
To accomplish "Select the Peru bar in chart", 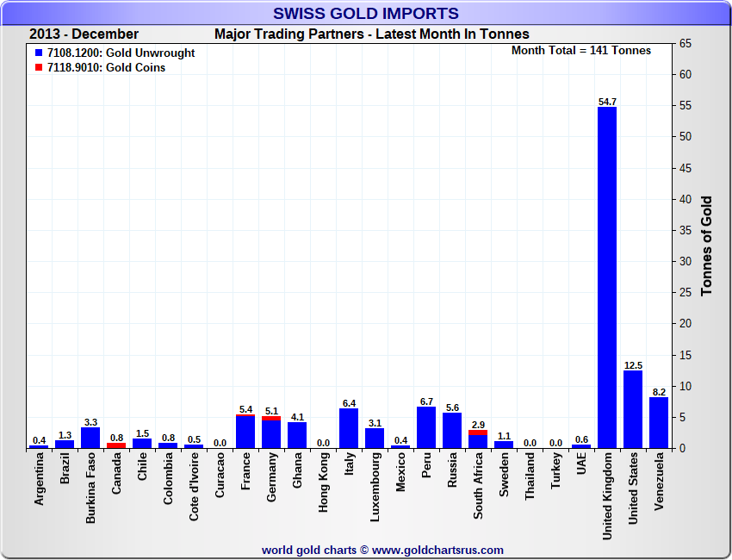I will (426, 427).
